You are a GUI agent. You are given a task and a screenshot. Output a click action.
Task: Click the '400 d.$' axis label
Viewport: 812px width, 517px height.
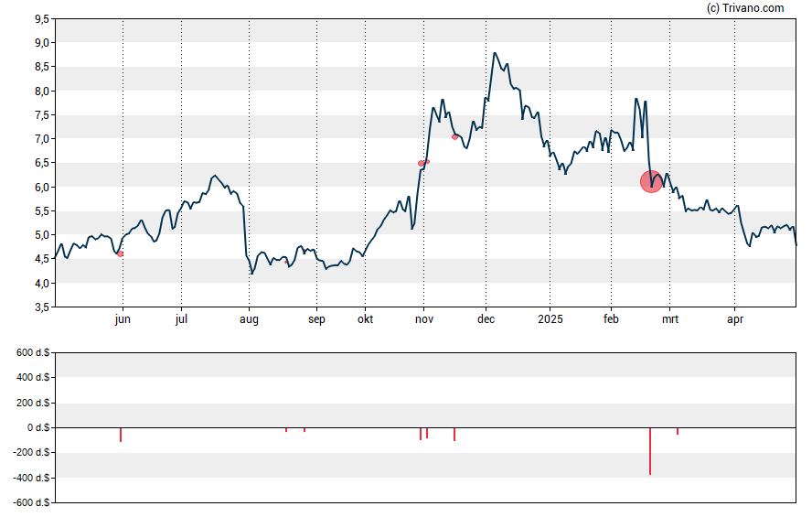[x=33, y=378]
